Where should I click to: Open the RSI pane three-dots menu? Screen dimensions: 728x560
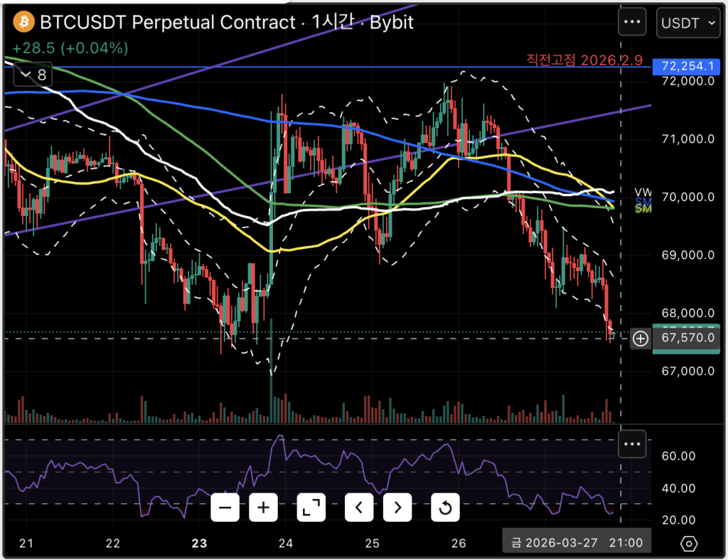tap(632, 444)
